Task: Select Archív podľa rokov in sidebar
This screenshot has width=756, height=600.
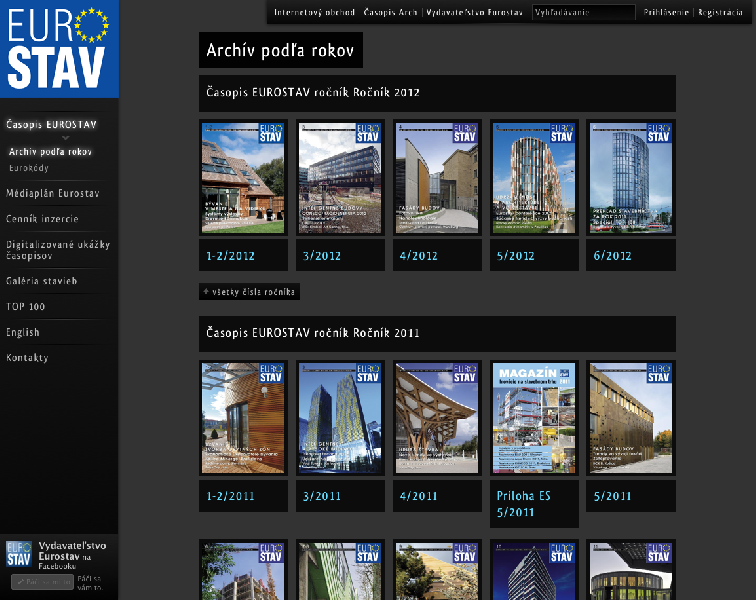Action: [x=50, y=152]
